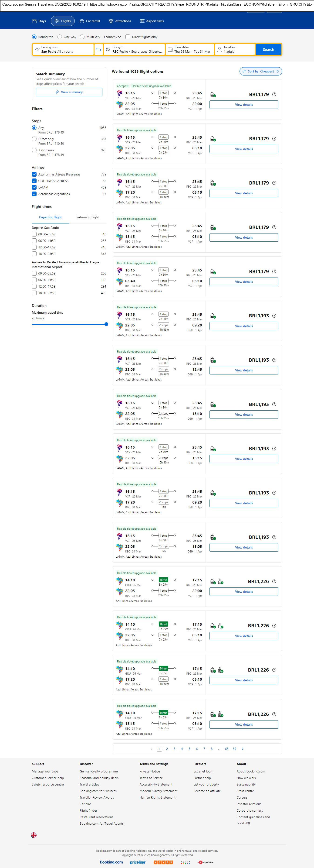Click the swap origin and destination arrows icon
This screenshot has height=868, width=314.
[99, 50]
